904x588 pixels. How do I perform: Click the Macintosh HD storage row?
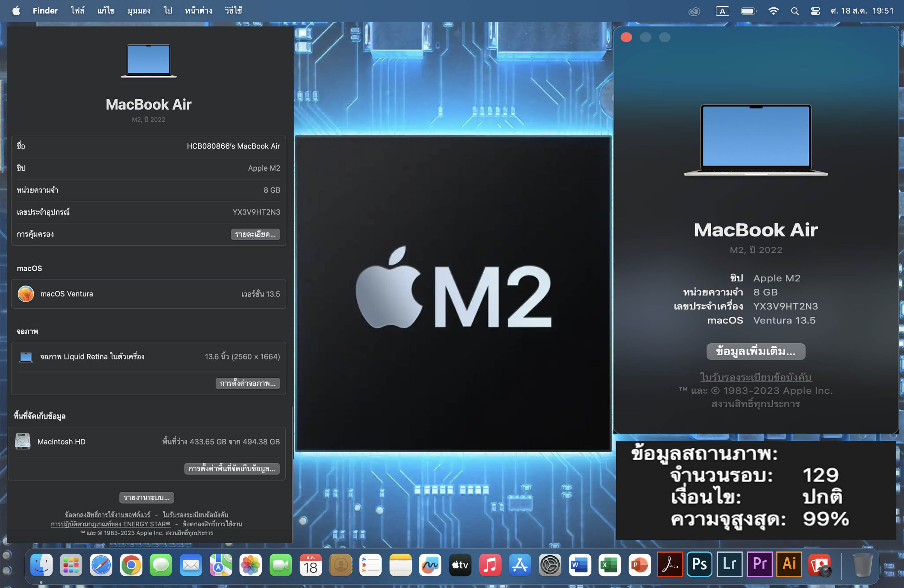[147, 442]
